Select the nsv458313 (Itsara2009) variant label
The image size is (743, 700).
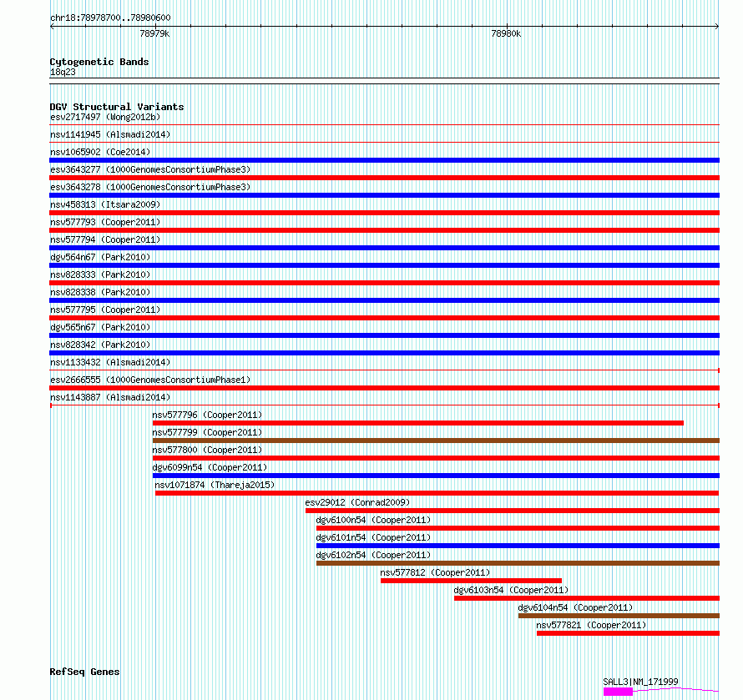[105, 204]
